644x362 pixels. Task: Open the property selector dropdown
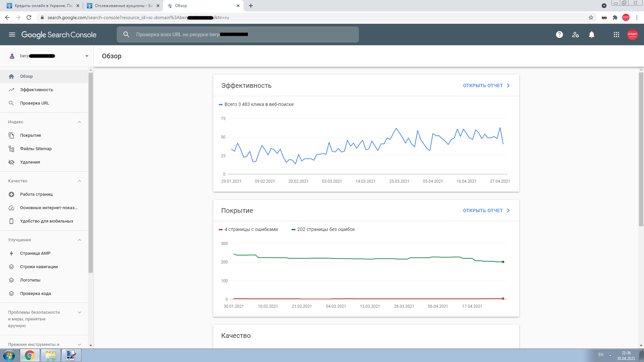[87, 56]
